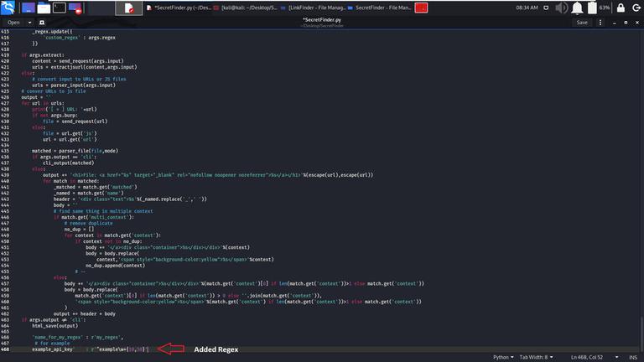Click the 63% battery percentage text
This screenshot has width=644, height=362.
(604, 8)
